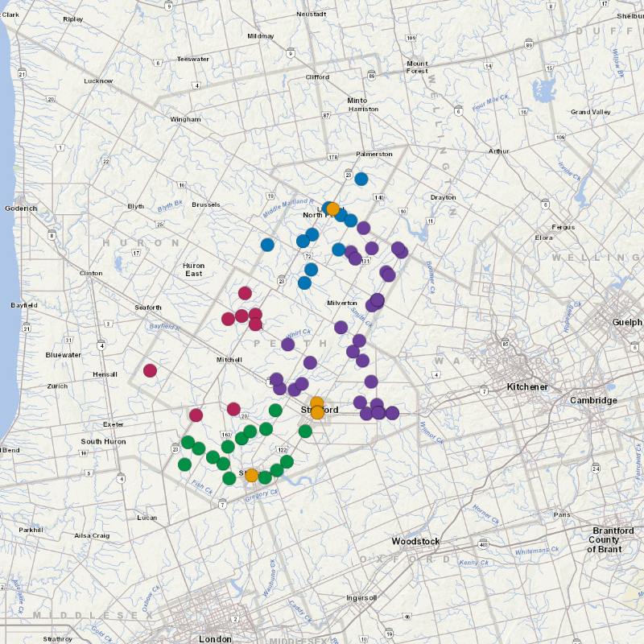Screen dimensions: 644x644
Task: Select the northernmost purple marker
Action: tap(364, 228)
